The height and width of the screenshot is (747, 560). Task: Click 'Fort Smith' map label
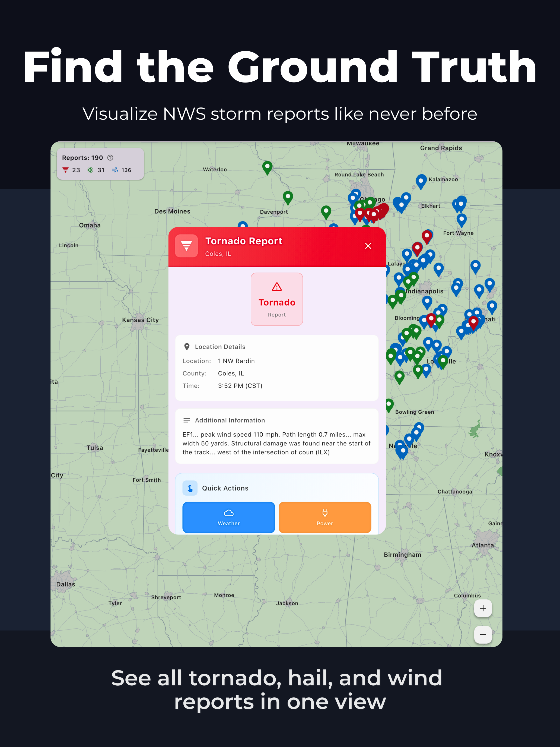point(147,480)
